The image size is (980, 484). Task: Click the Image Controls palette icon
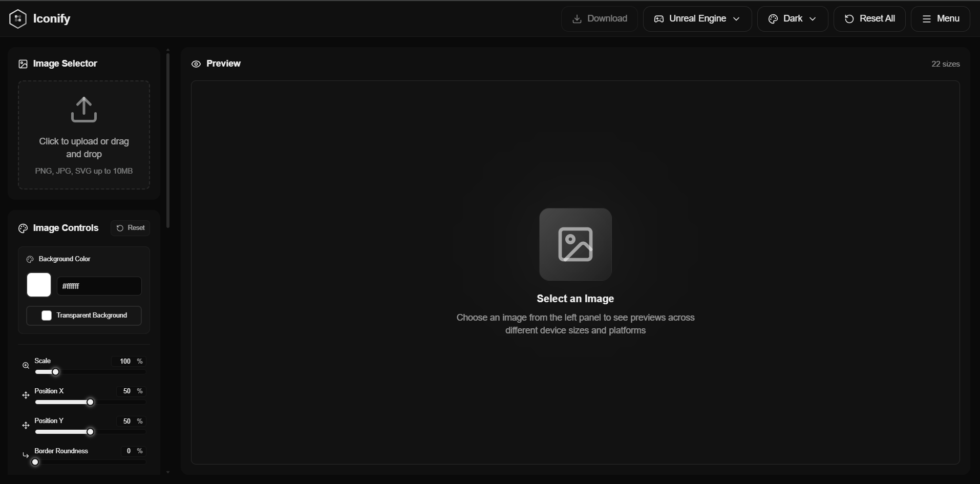click(x=23, y=228)
